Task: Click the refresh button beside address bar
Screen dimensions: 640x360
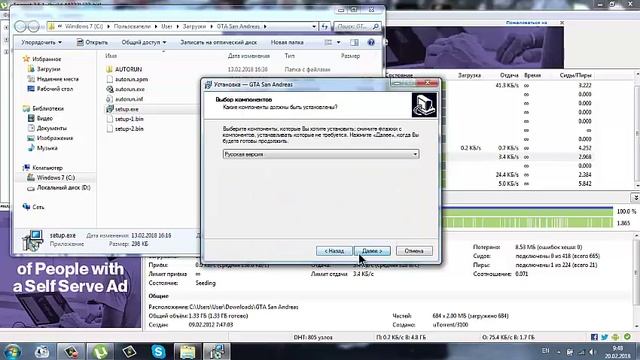Action: point(324,27)
